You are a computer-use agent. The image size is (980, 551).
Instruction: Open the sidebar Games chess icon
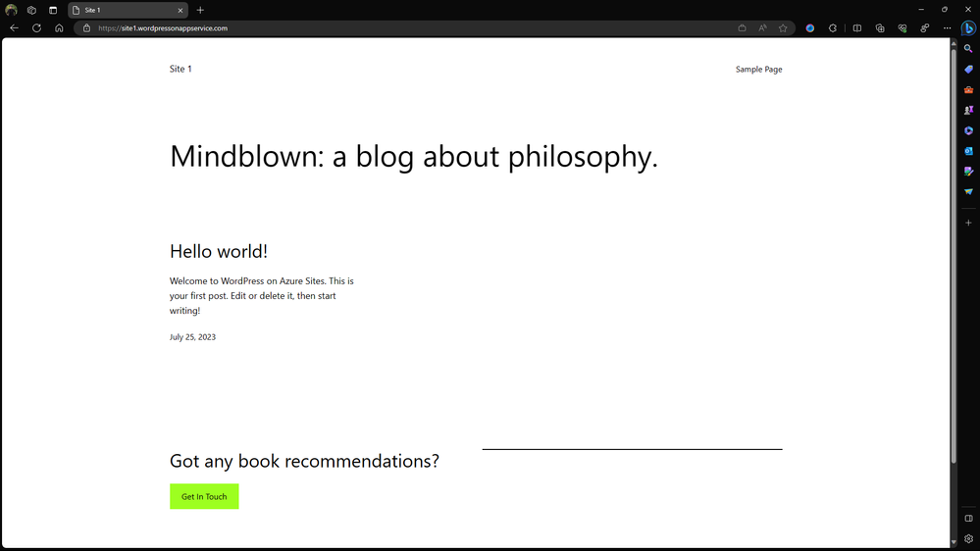(x=969, y=110)
